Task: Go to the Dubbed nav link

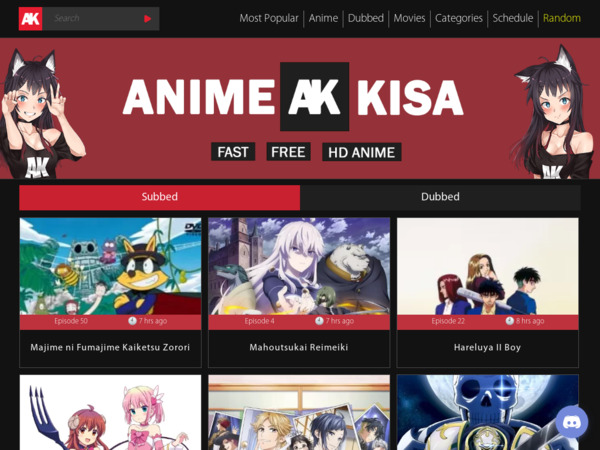Action: (365, 18)
